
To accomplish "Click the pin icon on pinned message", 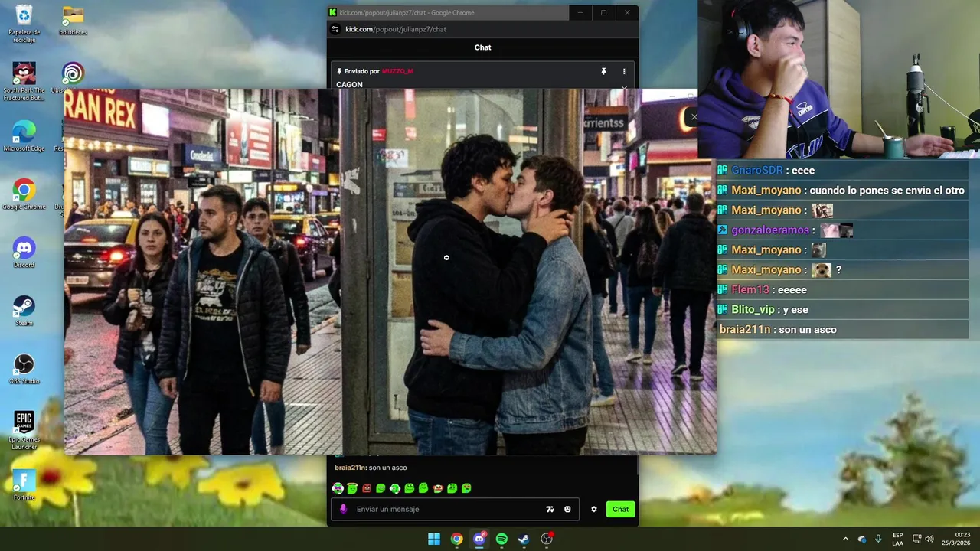I will pos(603,71).
